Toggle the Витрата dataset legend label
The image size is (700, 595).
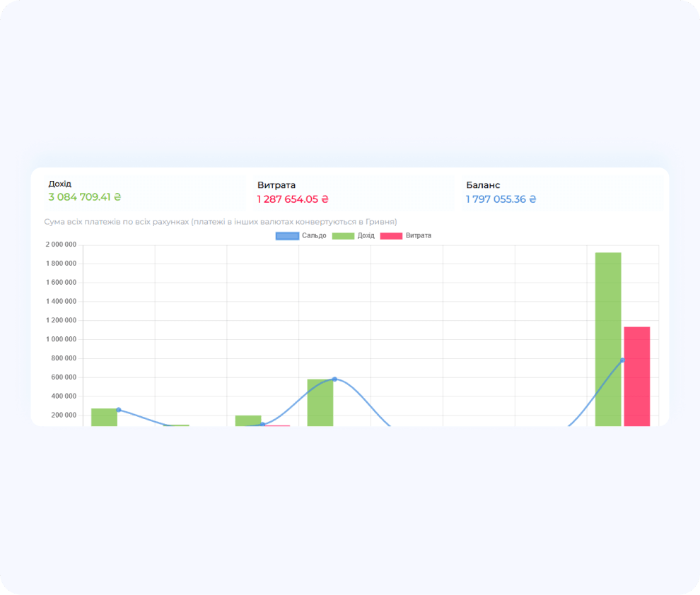(418, 235)
